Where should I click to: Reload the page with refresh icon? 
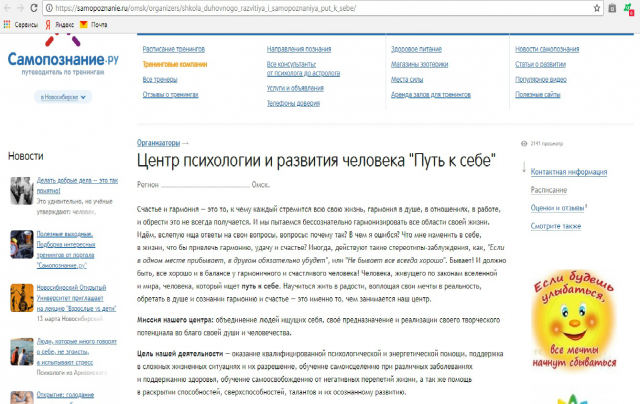pyautogui.click(x=34, y=8)
